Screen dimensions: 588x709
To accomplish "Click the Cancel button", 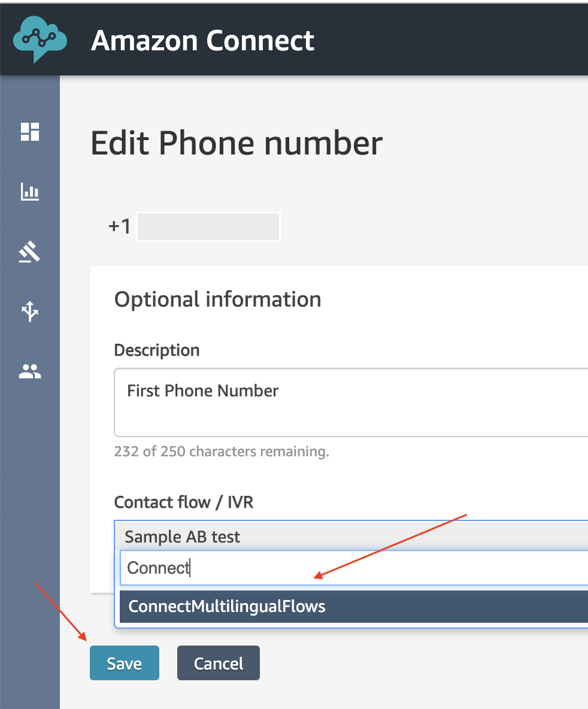I will 219,663.
